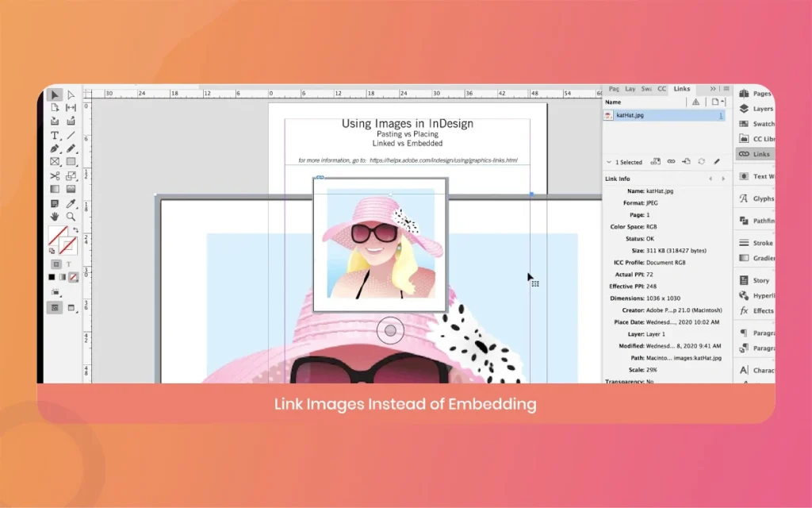Switch to the Pages tab
The height and width of the screenshot is (508, 812).
(615, 89)
